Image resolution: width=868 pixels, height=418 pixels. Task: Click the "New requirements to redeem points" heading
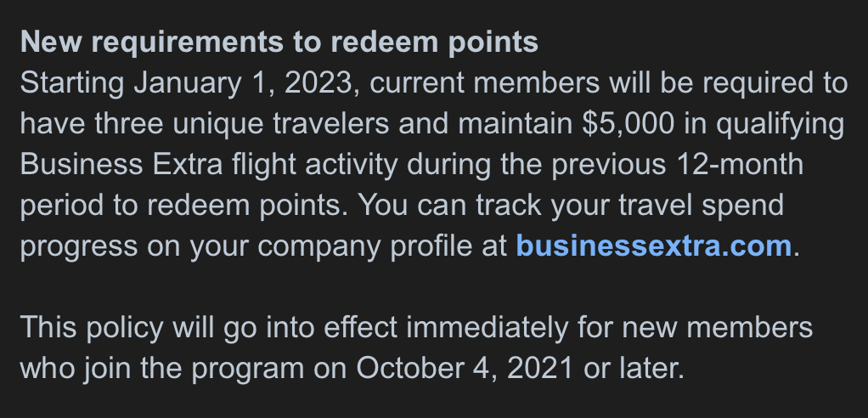pyautogui.click(x=279, y=42)
